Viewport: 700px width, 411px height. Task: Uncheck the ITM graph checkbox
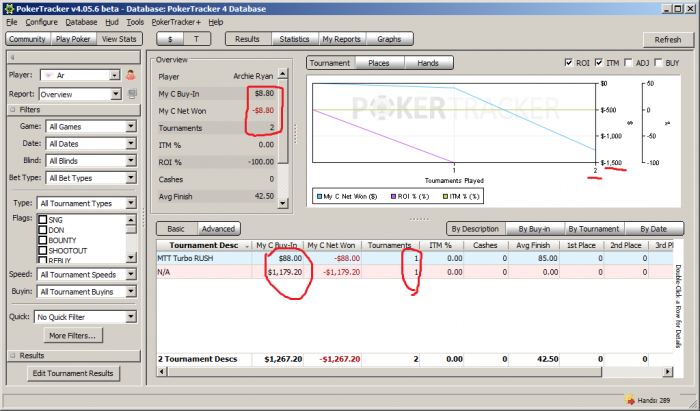pyautogui.click(x=599, y=62)
